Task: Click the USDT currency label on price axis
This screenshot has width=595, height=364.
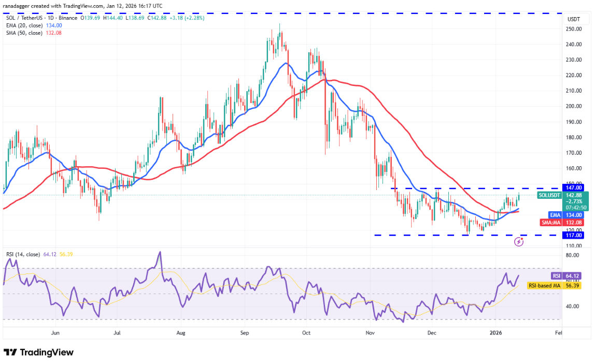Action: 574,19
